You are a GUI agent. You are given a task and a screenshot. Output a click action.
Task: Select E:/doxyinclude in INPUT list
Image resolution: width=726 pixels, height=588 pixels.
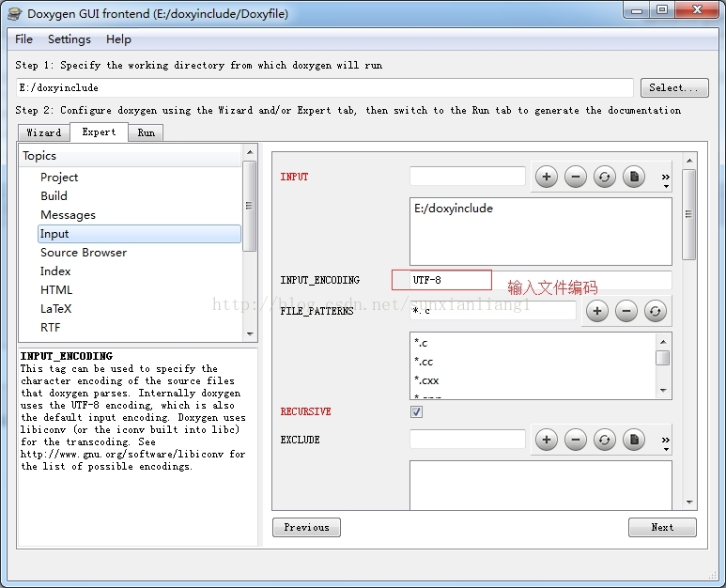[x=454, y=209]
